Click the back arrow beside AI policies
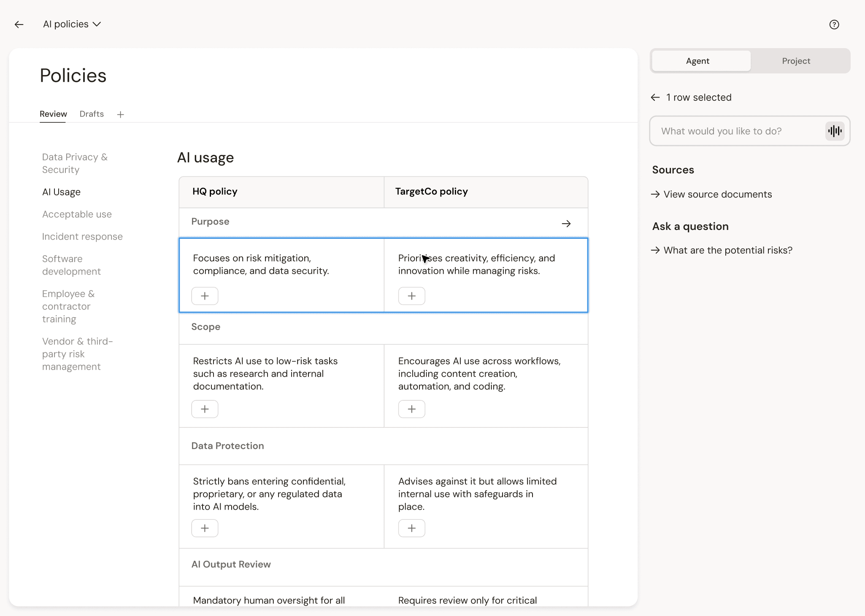The image size is (865, 616). click(x=19, y=24)
